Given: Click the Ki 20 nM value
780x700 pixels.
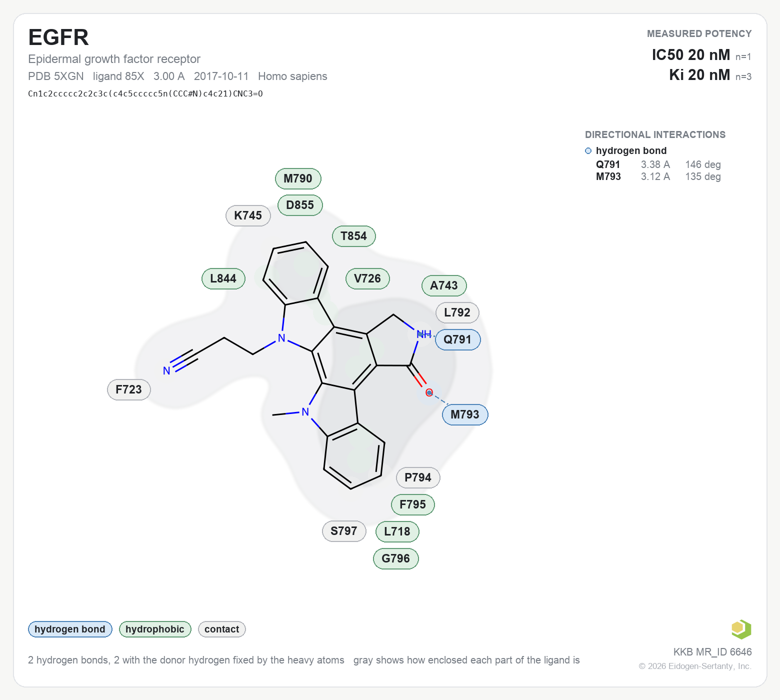Looking at the screenshot, I should [x=699, y=75].
